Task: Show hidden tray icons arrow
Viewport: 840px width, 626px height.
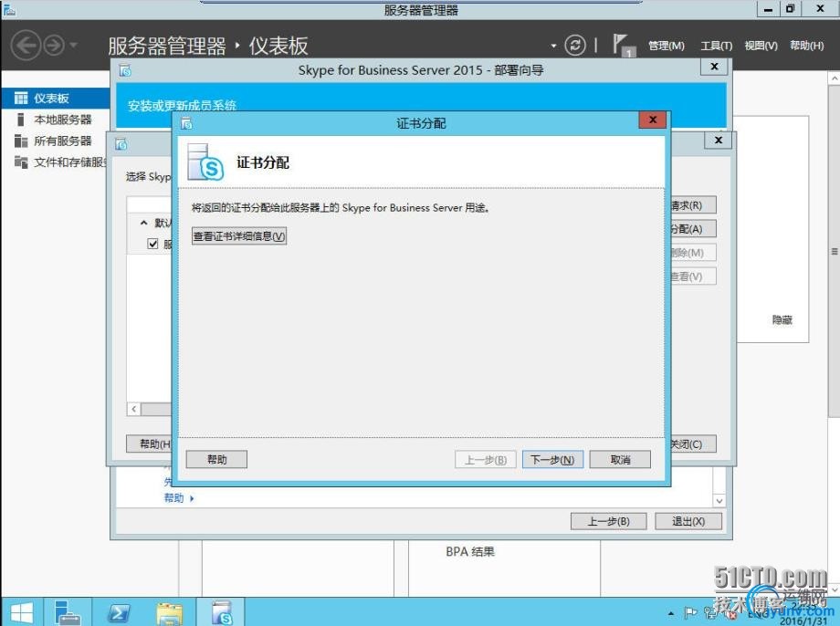Action: click(x=671, y=613)
